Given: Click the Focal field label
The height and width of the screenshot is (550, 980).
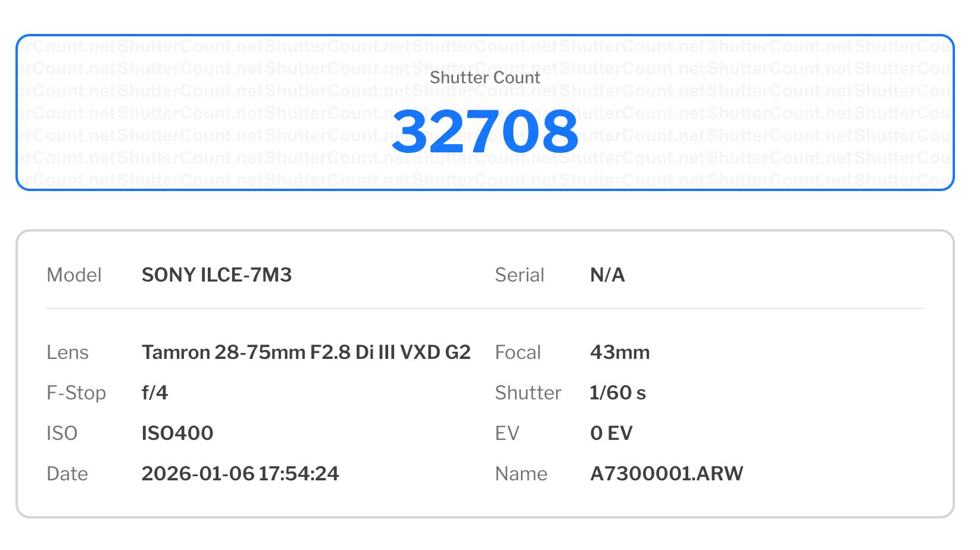Looking at the screenshot, I should [517, 352].
